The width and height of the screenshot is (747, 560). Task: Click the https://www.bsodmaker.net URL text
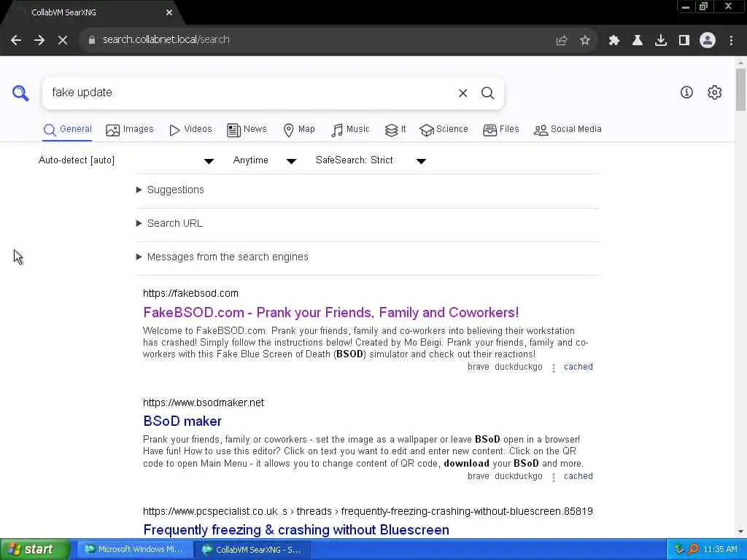204,402
